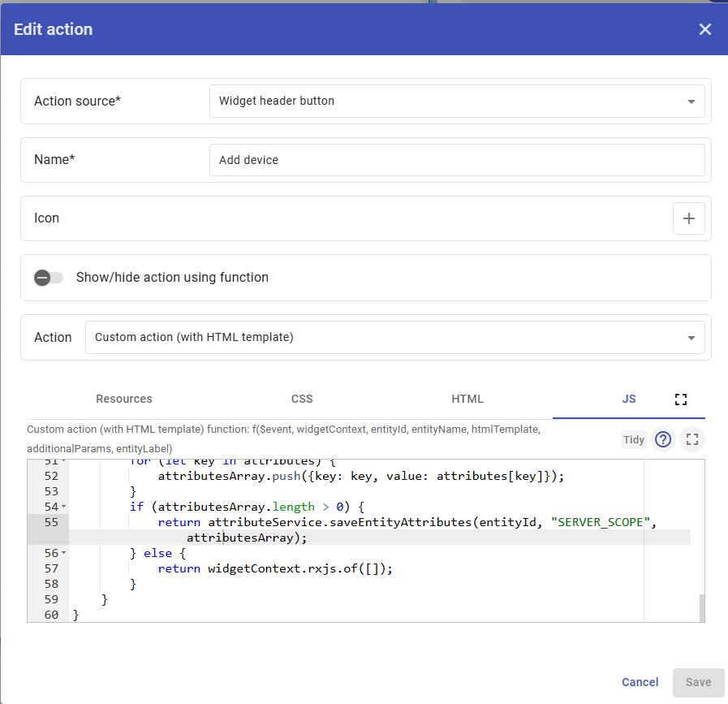The height and width of the screenshot is (704, 728).
Task: Click the Save button
Action: tap(698, 682)
